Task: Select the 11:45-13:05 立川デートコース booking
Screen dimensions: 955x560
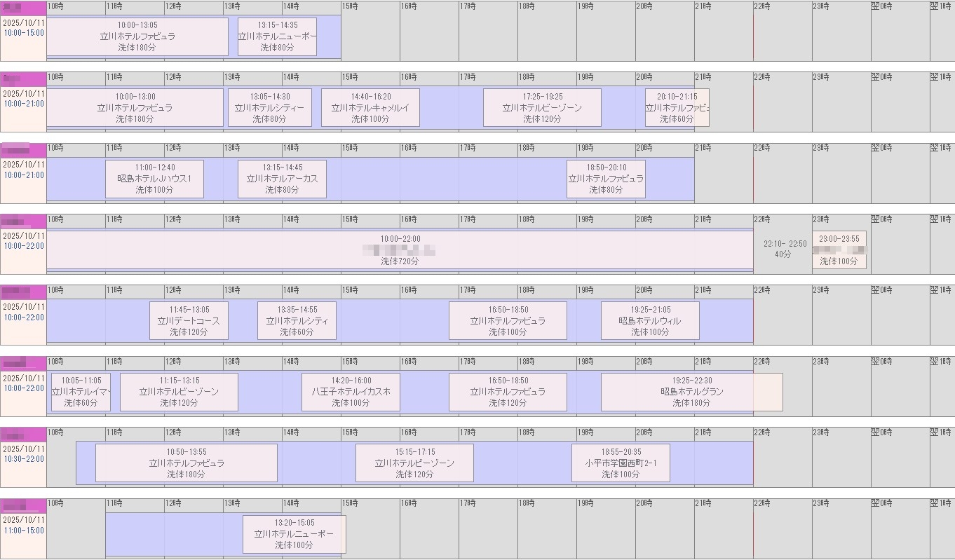Action: coord(189,321)
